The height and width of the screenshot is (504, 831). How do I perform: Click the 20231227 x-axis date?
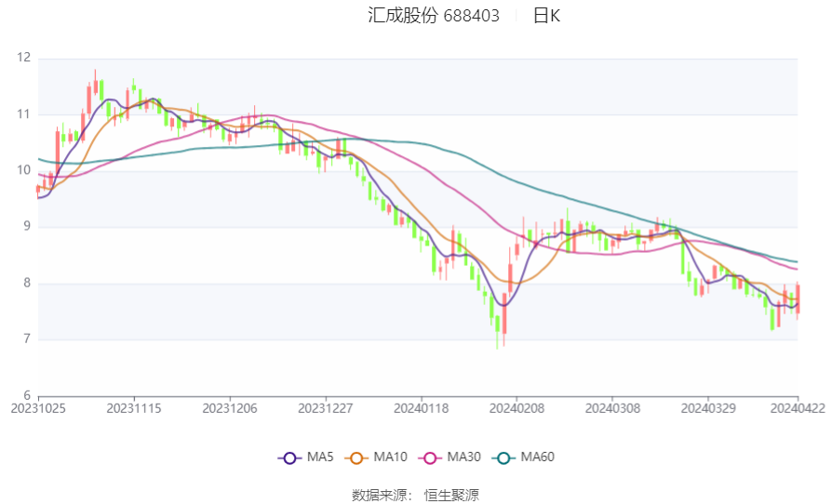(x=325, y=407)
